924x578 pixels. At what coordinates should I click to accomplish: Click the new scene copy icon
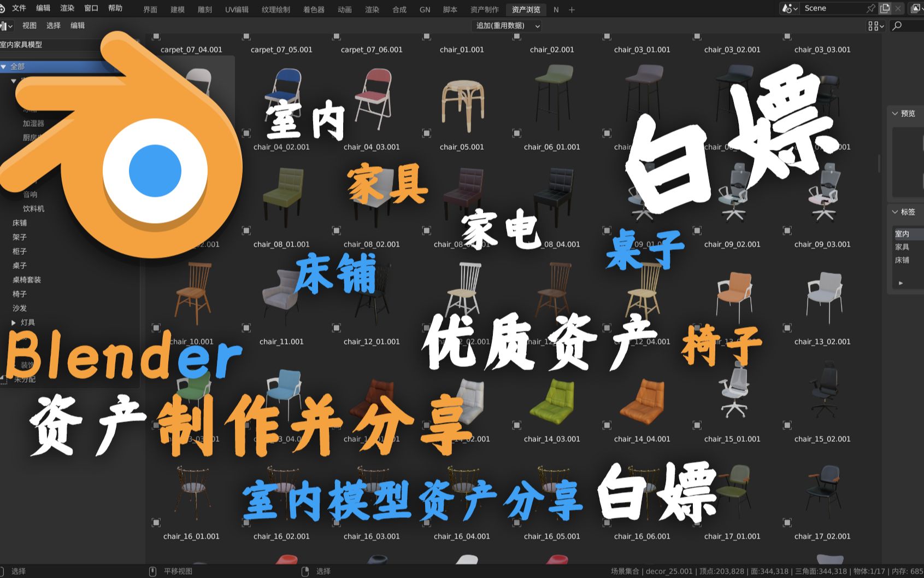tap(885, 8)
